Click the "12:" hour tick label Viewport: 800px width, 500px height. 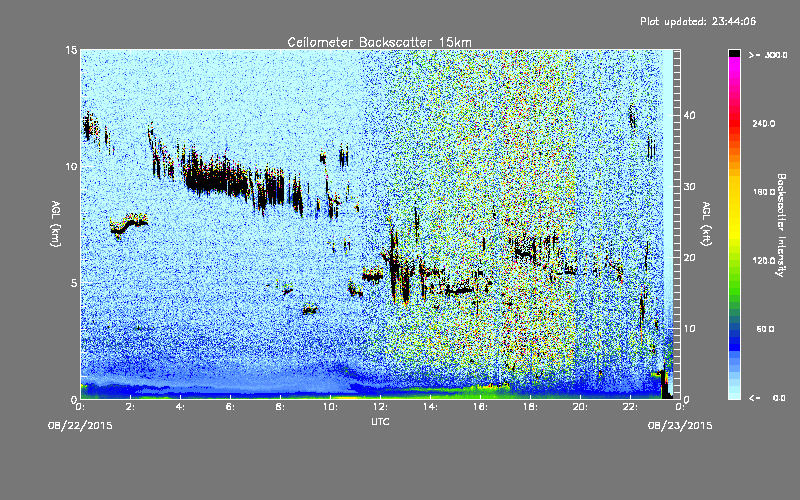(x=380, y=407)
